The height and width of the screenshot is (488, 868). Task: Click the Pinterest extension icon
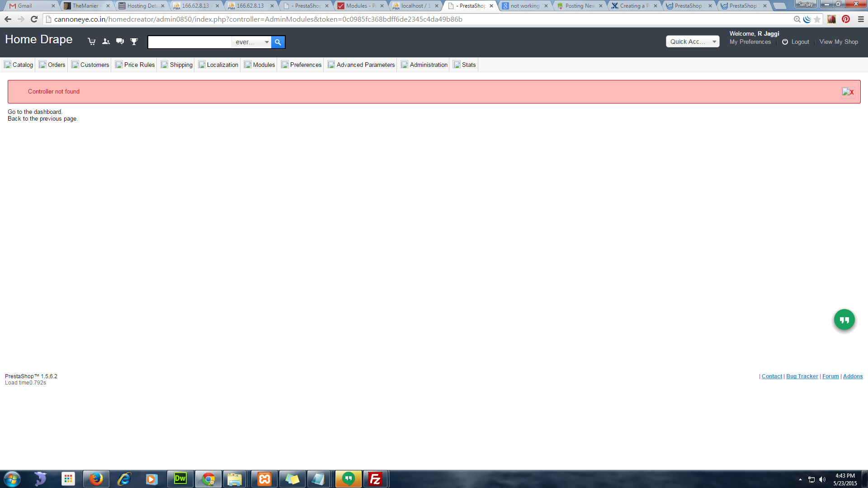click(x=846, y=19)
